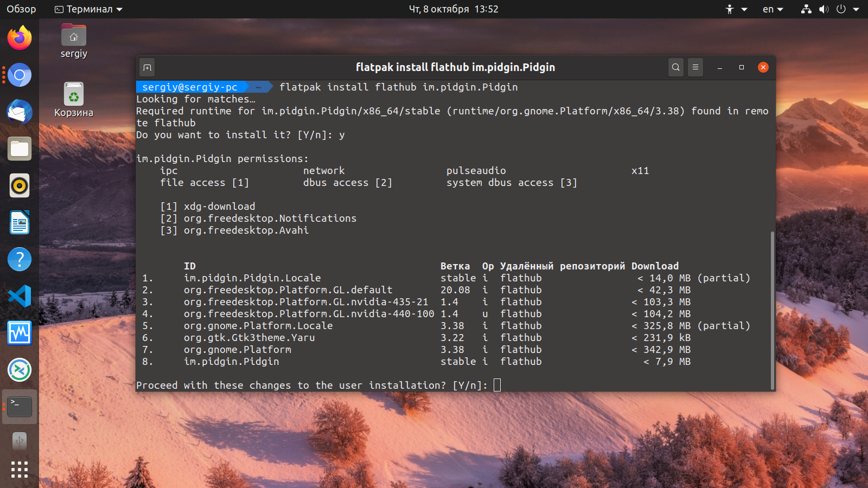This screenshot has width=868, height=488.
Task: Expand the system menu arrow
Action: (x=856, y=9)
